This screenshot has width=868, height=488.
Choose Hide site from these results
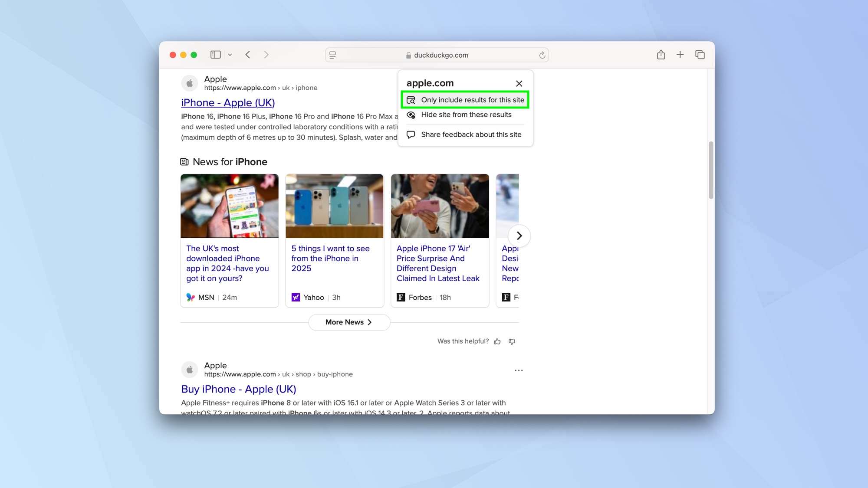click(466, 115)
